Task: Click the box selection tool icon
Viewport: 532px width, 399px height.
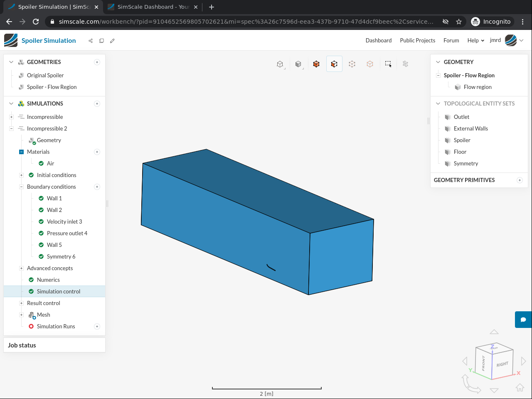Action: 388,64
